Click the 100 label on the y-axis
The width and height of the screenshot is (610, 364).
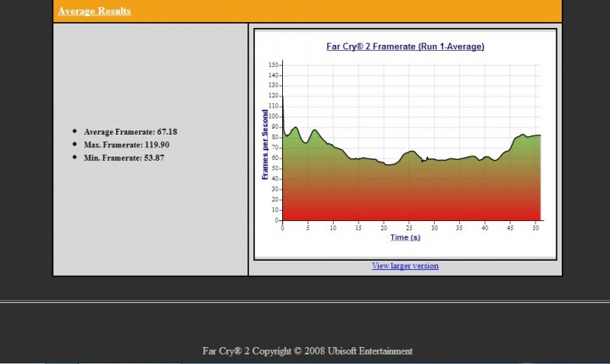[273, 117]
